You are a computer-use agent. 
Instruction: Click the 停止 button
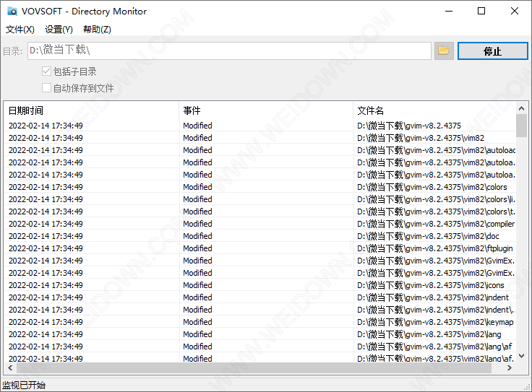pyautogui.click(x=493, y=51)
